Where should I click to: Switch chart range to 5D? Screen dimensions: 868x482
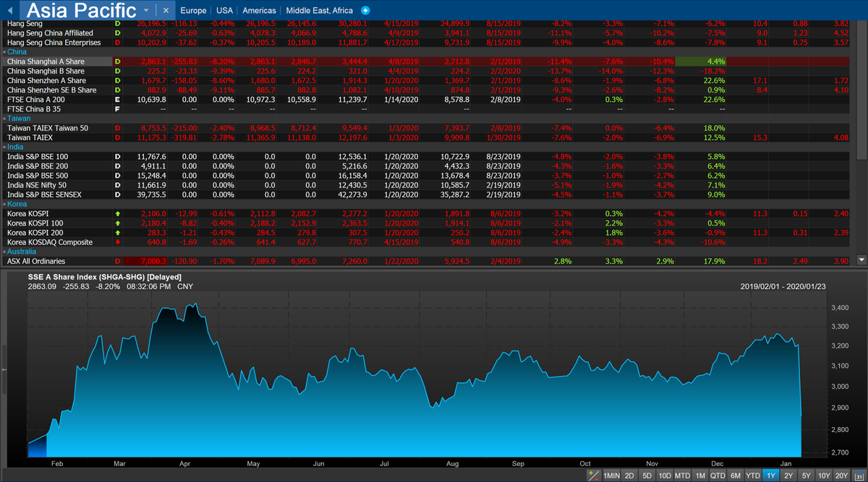pyautogui.click(x=647, y=475)
